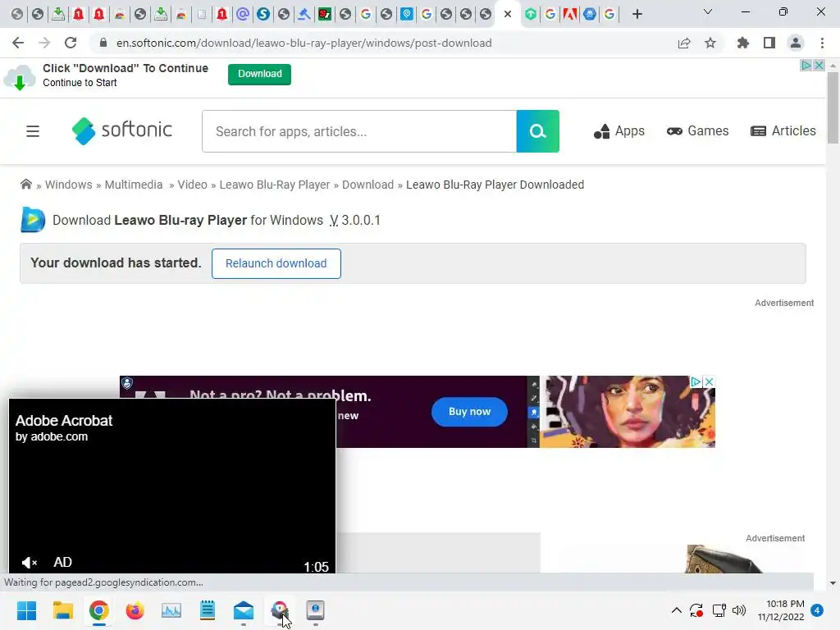Switch to the gavel icon tab
840x630 pixels.
tap(304, 14)
